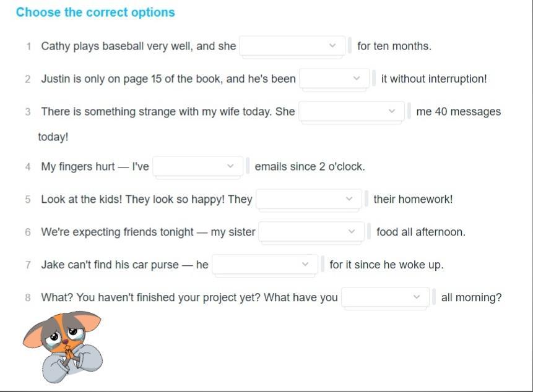Open the dropdown before "me 40 messages"
533x392 pixels.
351,111
